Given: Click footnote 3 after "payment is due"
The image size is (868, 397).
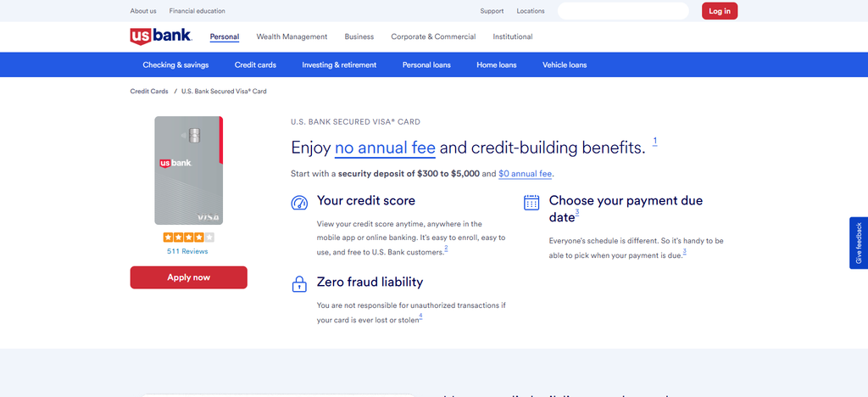Looking at the screenshot, I should [x=684, y=252].
